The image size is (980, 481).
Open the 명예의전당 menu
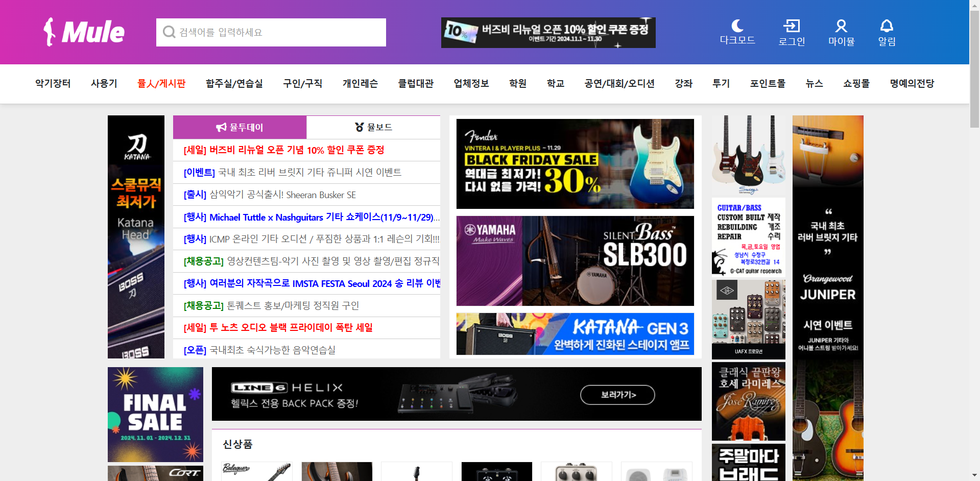click(x=912, y=83)
